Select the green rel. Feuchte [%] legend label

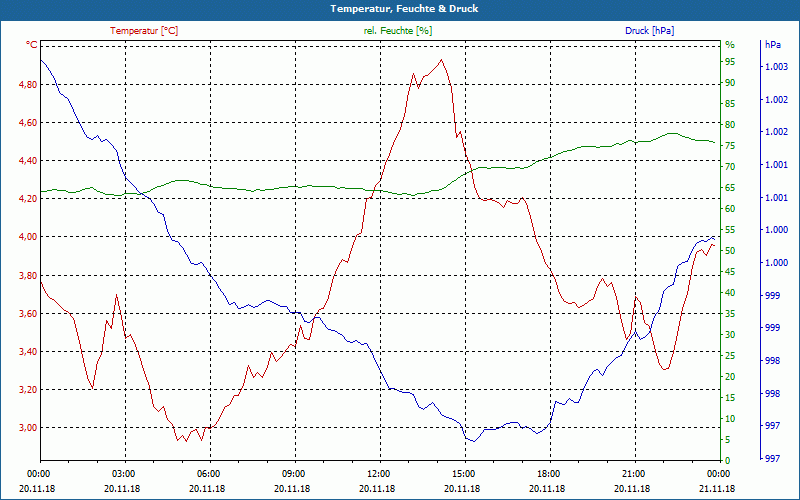[x=397, y=31]
